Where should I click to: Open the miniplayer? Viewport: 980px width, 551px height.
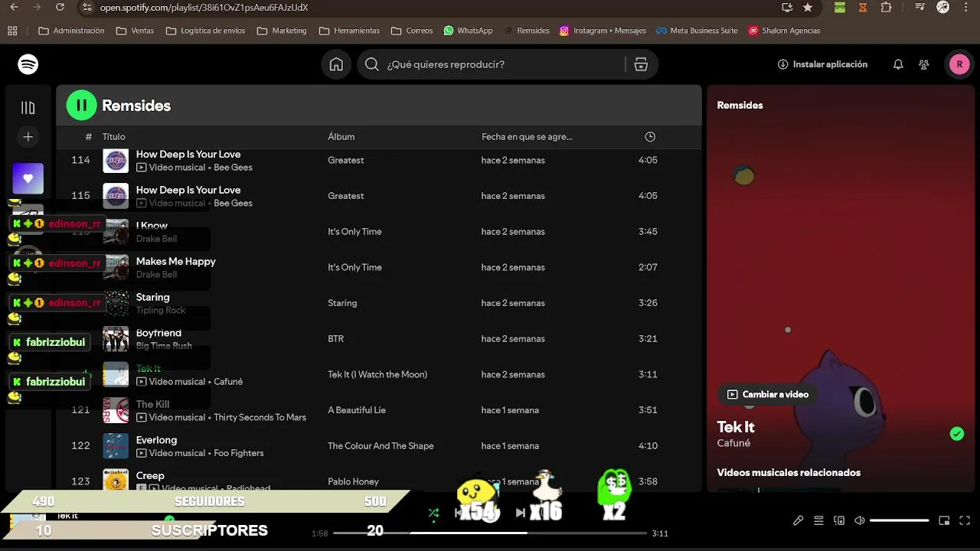944,520
